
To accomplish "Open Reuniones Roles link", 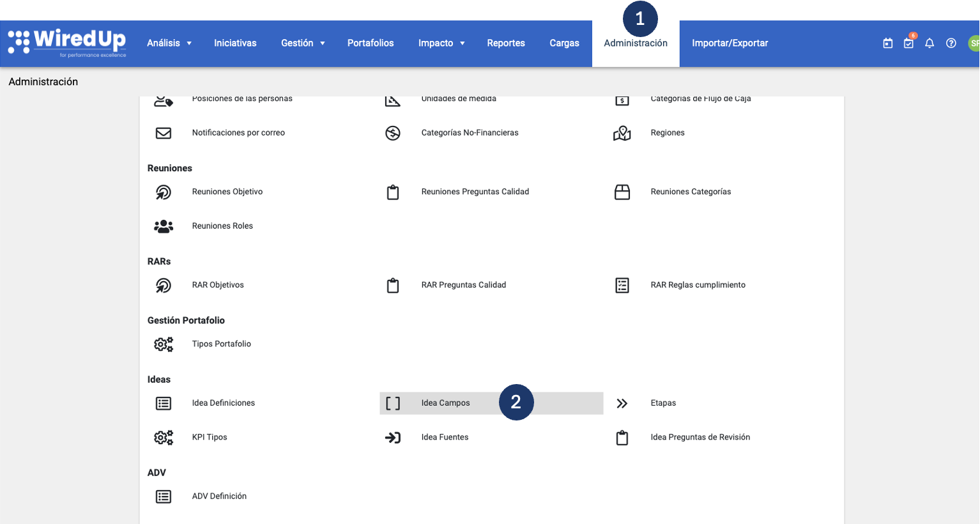I will pos(222,226).
